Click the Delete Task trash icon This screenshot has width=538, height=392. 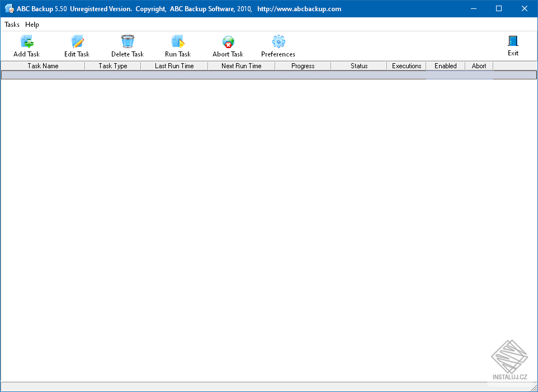point(127,40)
